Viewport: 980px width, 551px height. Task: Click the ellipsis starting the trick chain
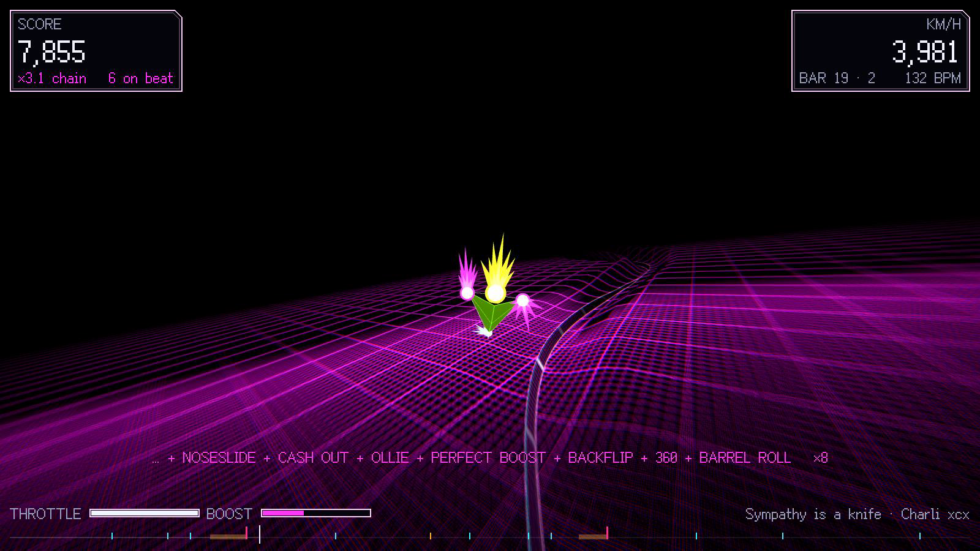156,462
